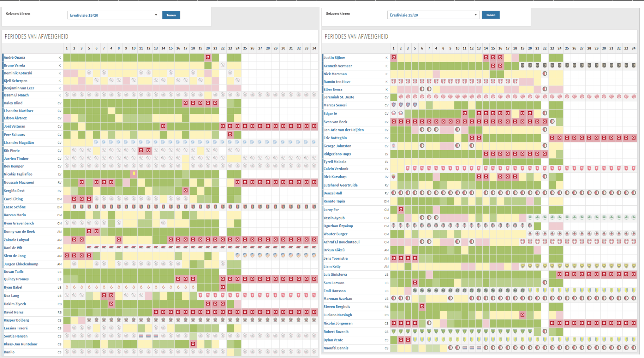Go to Tyrell Malacia's player page

(335, 162)
